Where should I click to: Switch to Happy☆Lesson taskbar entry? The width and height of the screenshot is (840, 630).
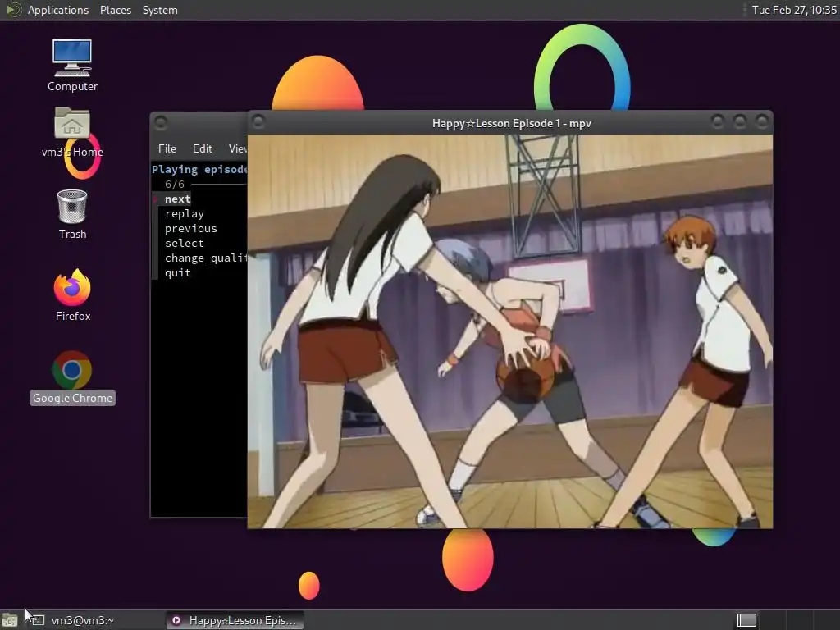[x=234, y=620]
